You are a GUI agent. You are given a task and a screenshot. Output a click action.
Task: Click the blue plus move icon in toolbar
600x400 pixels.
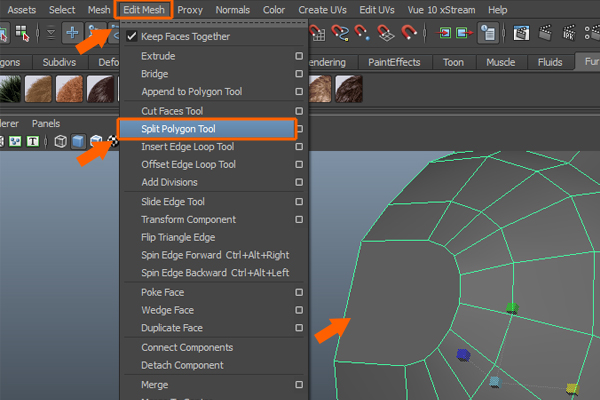point(74,33)
